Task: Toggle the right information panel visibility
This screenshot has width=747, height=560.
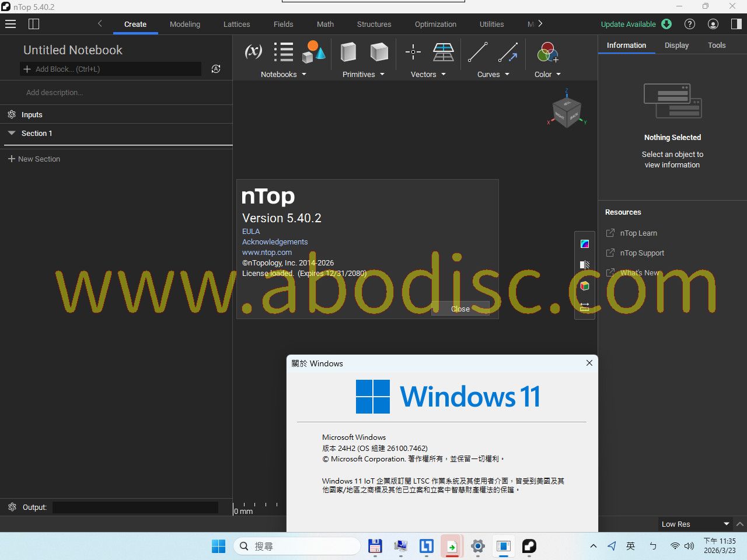Action: 736,24
